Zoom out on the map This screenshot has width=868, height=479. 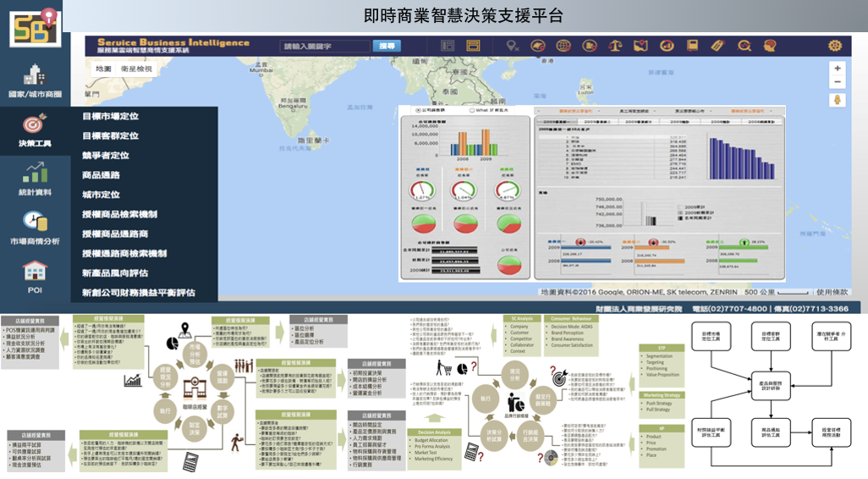[x=838, y=82]
